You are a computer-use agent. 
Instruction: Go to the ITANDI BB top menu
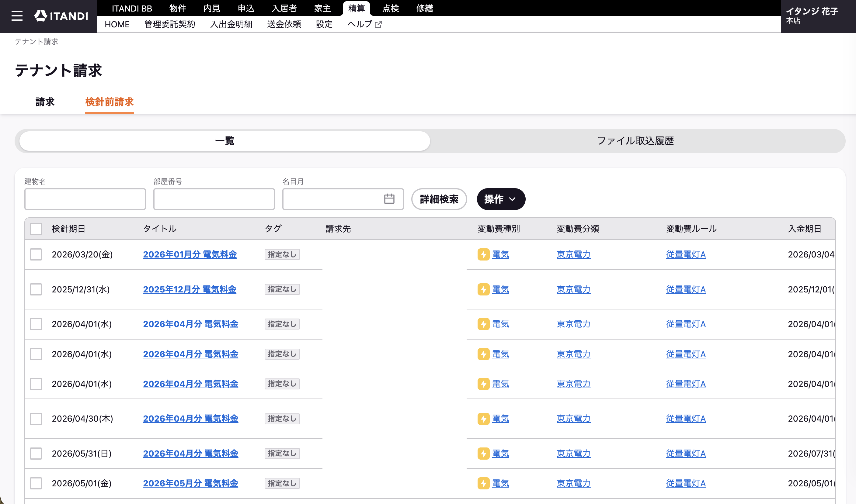click(x=132, y=8)
